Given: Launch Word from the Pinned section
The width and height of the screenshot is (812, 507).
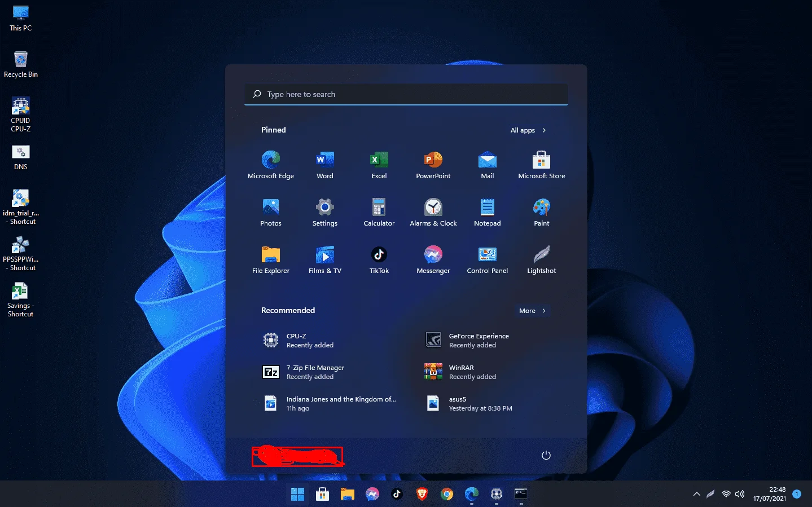Looking at the screenshot, I should (x=325, y=165).
